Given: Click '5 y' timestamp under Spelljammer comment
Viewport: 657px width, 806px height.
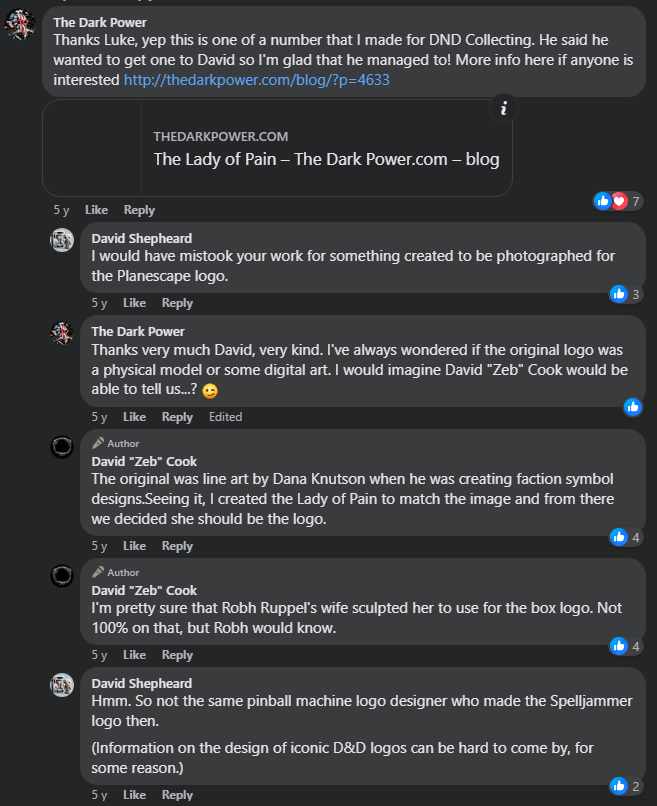Looking at the screenshot, I should point(99,795).
